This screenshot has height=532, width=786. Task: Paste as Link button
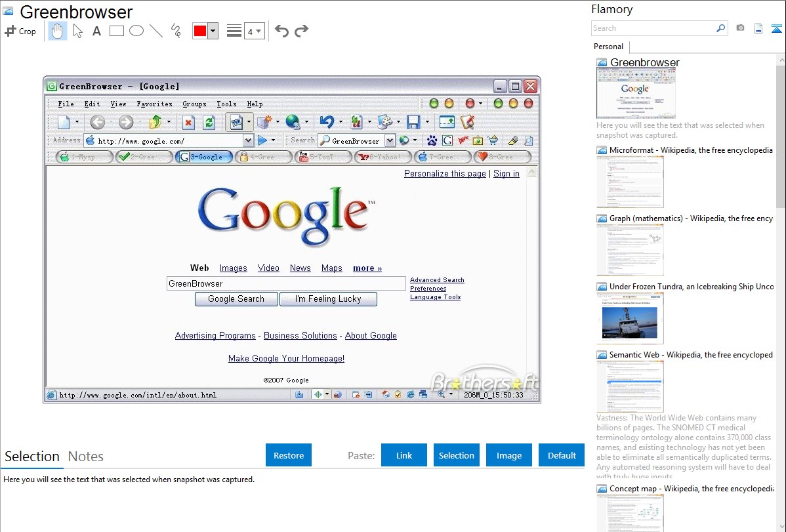point(404,455)
